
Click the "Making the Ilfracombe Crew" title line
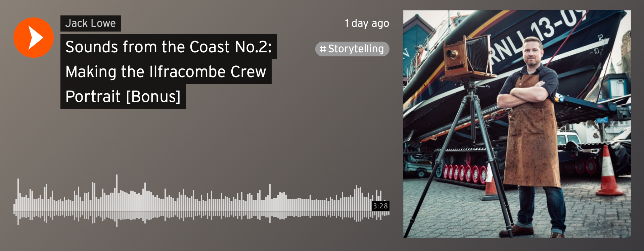pos(166,71)
